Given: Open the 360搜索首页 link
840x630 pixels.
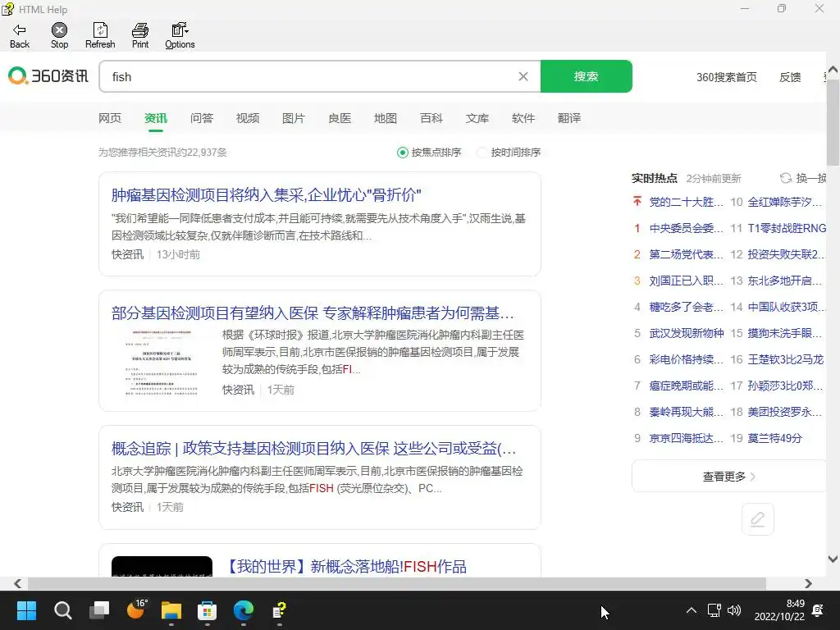Looking at the screenshot, I should coord(727,77).
